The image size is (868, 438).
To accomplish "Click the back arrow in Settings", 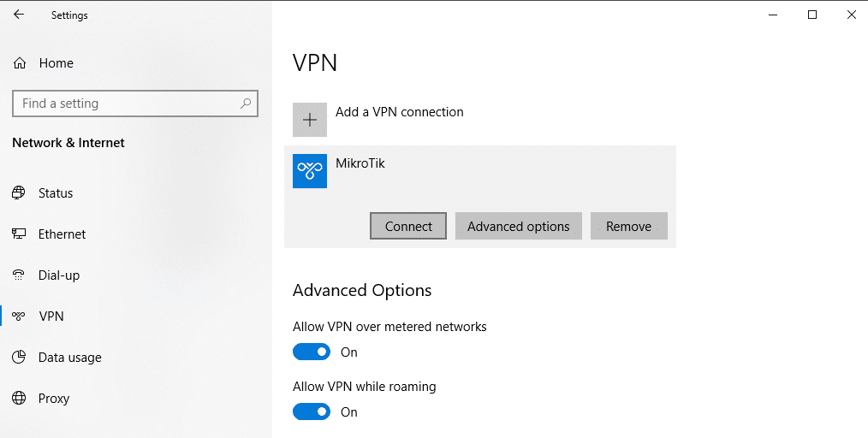I will click(19, 15).
